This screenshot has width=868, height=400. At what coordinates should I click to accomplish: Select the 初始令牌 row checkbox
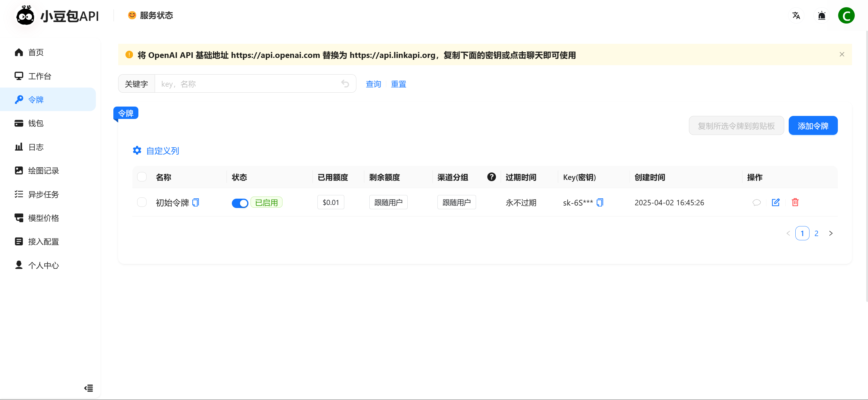tap(142, 202)
